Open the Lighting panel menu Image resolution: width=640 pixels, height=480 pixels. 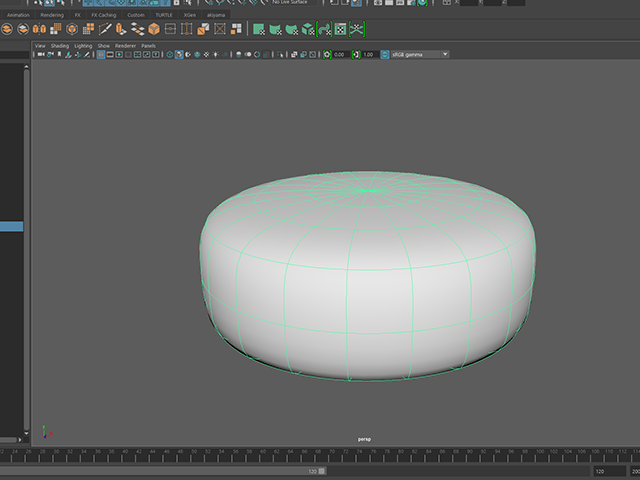point(83,46)
